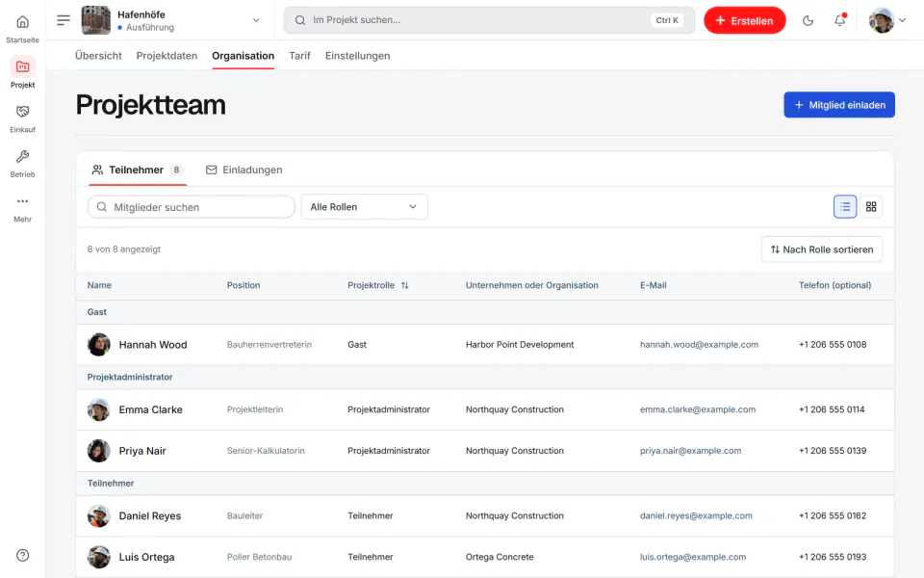924x578 pixels.
Task: Click Luis Ortega's avatar
Action: tap(99, 557)
